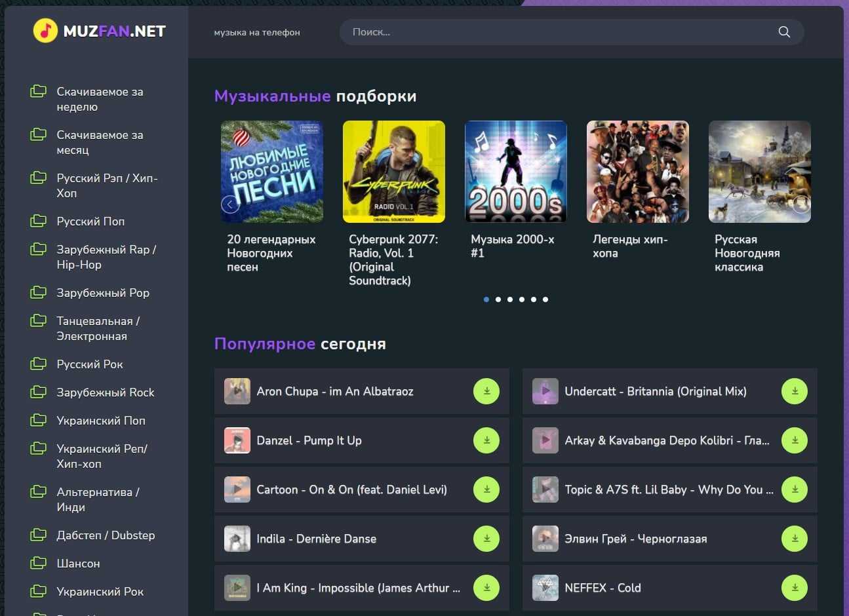
Task: Open 20 легендарных Новогодних песен collection cover
Action: coord(272,172)
